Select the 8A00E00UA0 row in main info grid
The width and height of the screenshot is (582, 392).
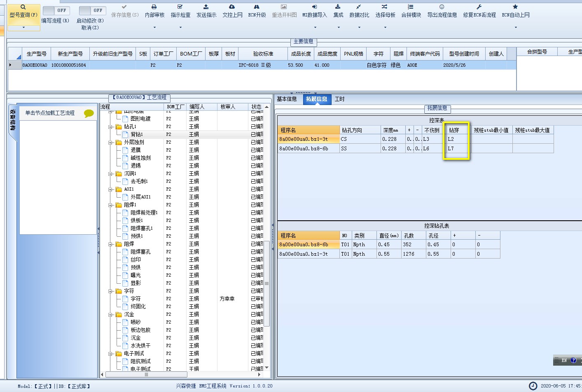point(262,65)
